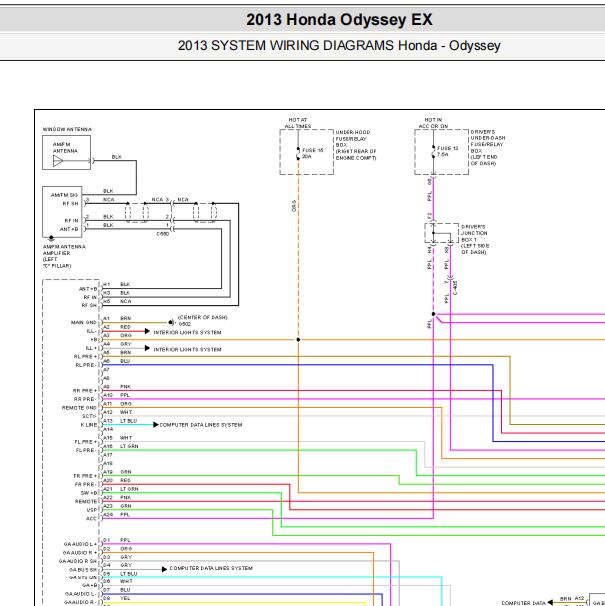Click 'INTERIOR LIGHTS SYSTEM' beside A4 GRY wire
The width and height of the screenshot is (605, 606).
click(x=187, y=349)
